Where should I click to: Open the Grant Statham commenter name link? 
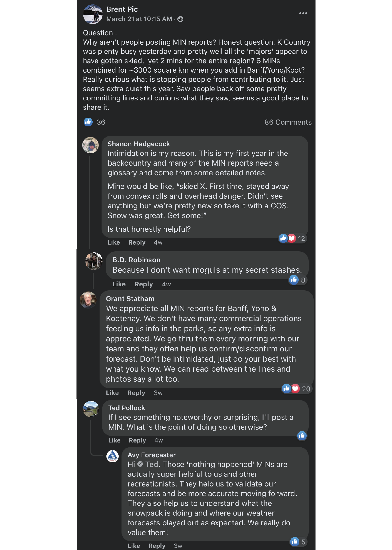pos(130,299)
